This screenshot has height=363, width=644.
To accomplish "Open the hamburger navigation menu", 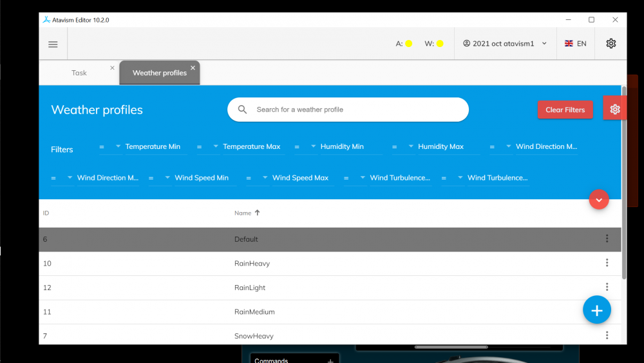I will [x=53, y=44].
